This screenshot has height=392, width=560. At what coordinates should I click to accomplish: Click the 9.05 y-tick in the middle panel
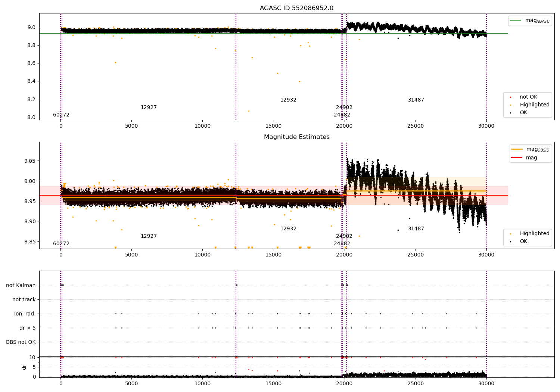pyautogui.click(x=30, y=161)
